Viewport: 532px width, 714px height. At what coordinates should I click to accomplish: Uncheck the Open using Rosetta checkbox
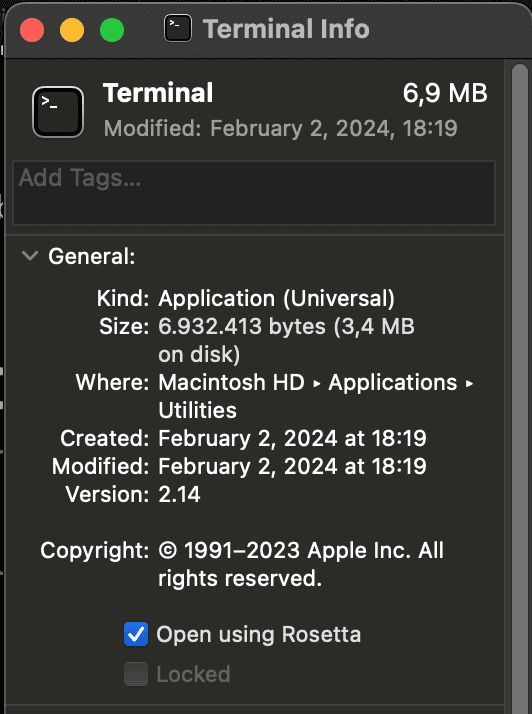tap(136, 634)
